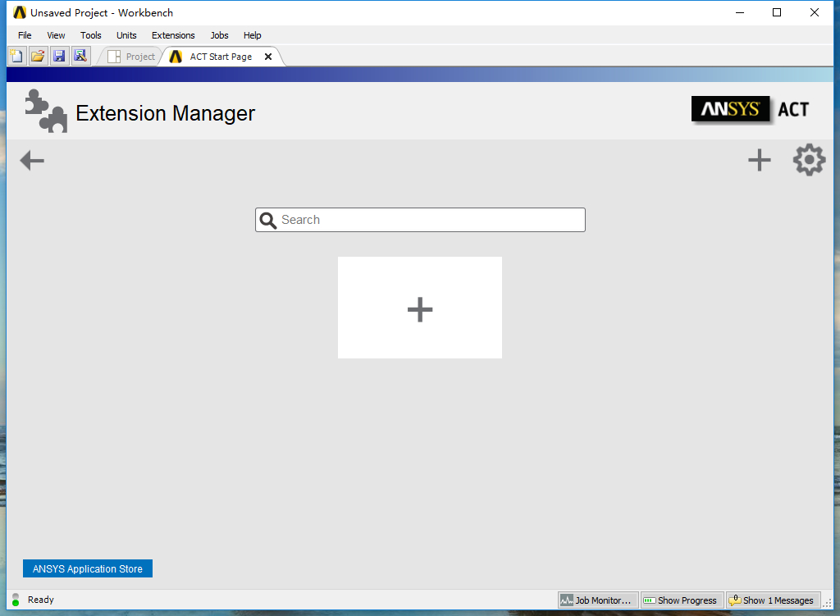
Task: Show the 1 Messages panel
Action: [773, 600]
